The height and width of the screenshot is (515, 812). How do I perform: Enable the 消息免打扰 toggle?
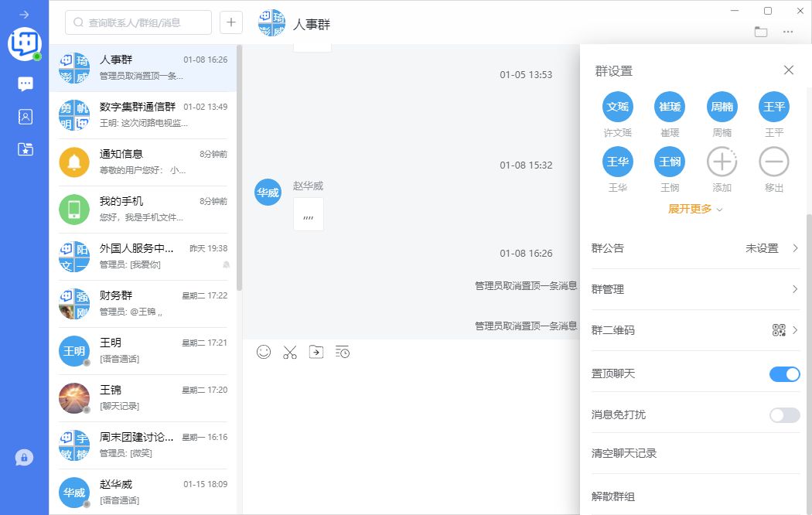pyautogui.click(x=784, y=415)
